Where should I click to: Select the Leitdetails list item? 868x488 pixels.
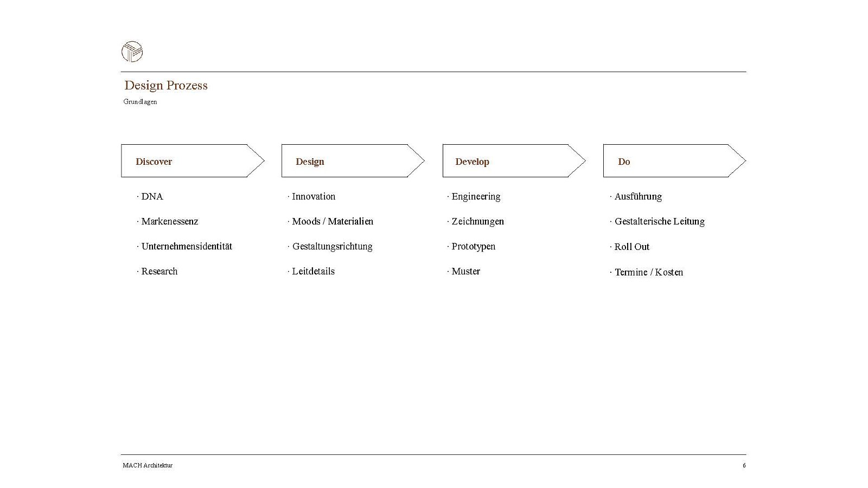click(x=313, y=271)
